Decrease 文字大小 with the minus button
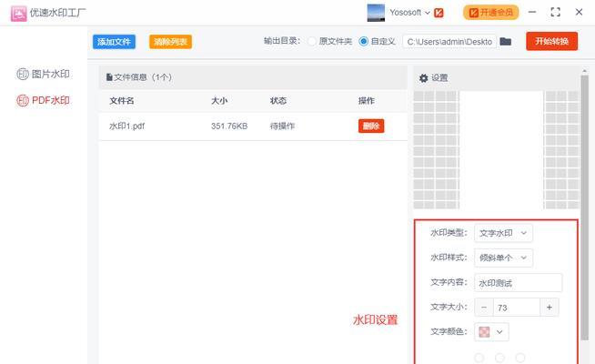 point(484,308)
